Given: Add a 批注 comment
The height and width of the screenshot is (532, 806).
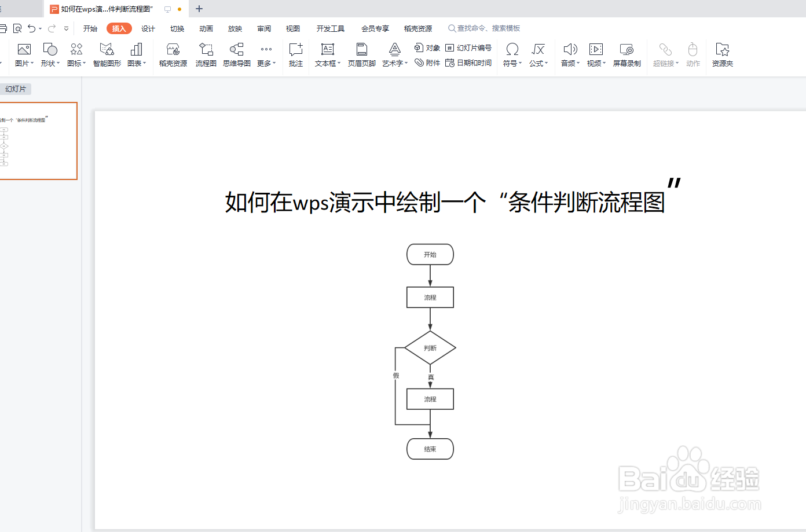Looking at the screenshot, I should tap(296, 55).
